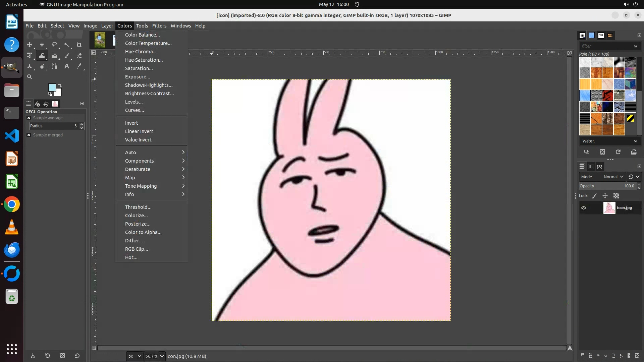The width and height of the screenshot is (644, 362).
Task: Open the zoom percentage dropdown in status bar
Action: pos(162,356)
